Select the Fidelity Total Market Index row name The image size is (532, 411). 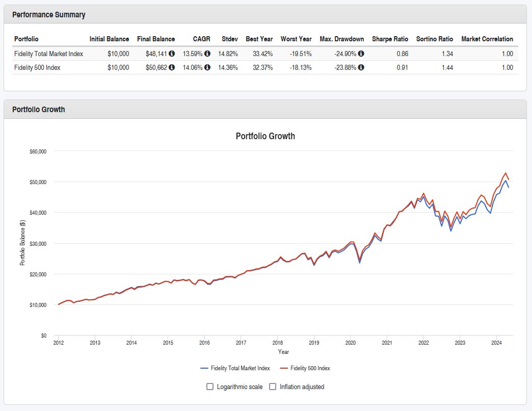(48, 54)
